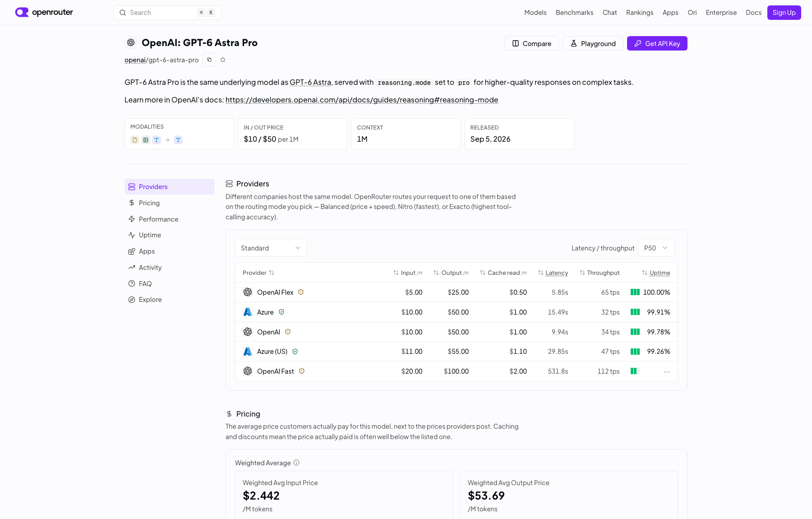The height and width of the screenshot is (519, 812).
Task: Go to the Uptime sidebar section
Action: click(x=170, y=235)
